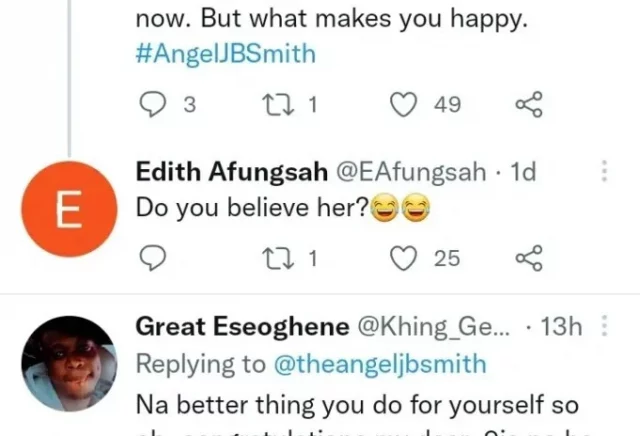640x436 pixels.
Task: Open the 1d timestamp on Edith's tweet
Action: point(523,172)
